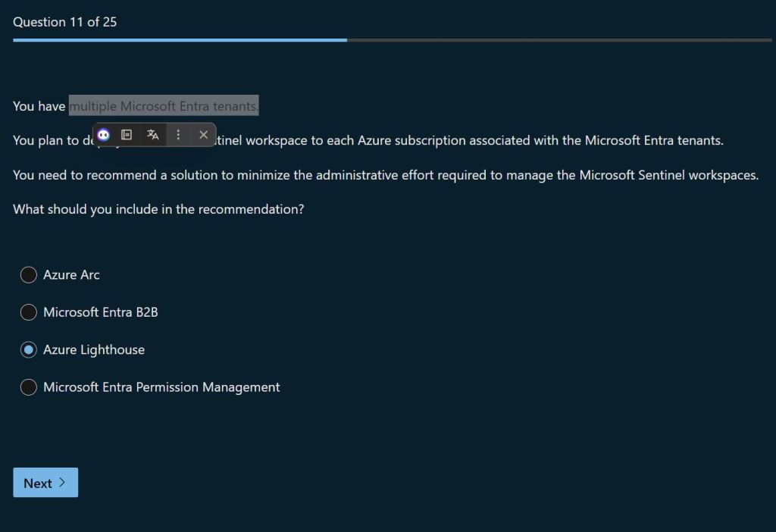Image resolution: width=776 pixels, height=532 pixels.
Task: Click the filled blue part of the progress bar
Action: (x=180, y=40)
